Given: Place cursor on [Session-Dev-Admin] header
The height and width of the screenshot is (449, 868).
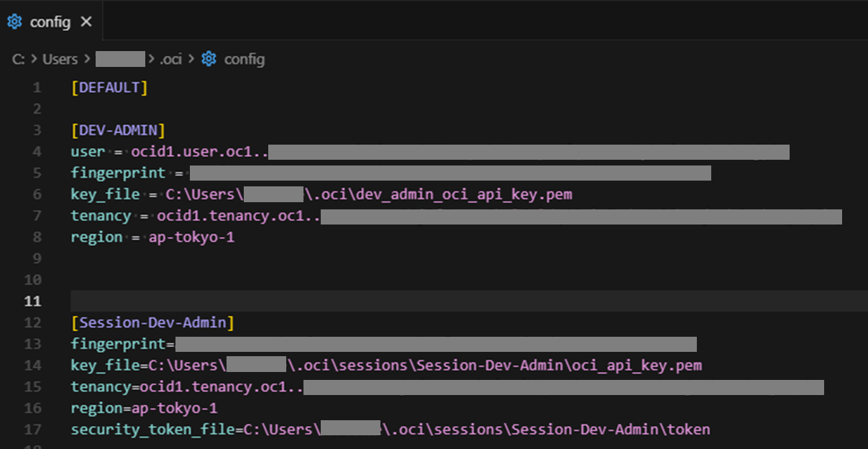Looking at the screenshot, I should click(152, 322).
